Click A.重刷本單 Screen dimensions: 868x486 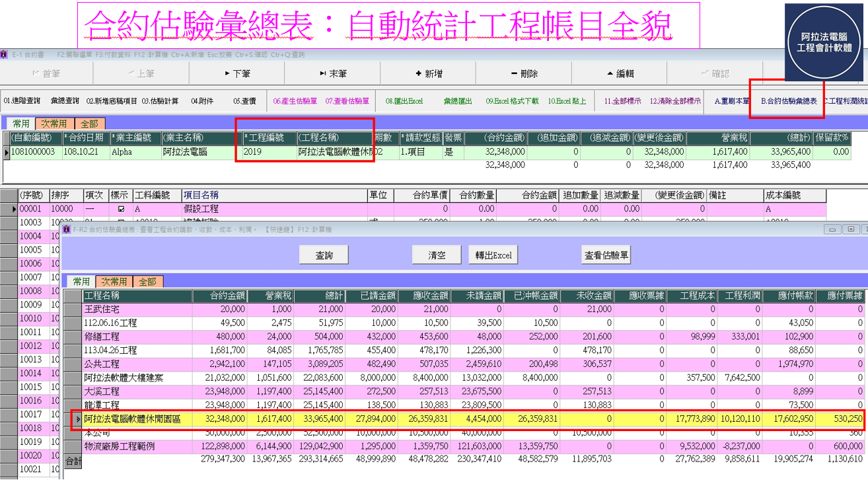[732, 101]
